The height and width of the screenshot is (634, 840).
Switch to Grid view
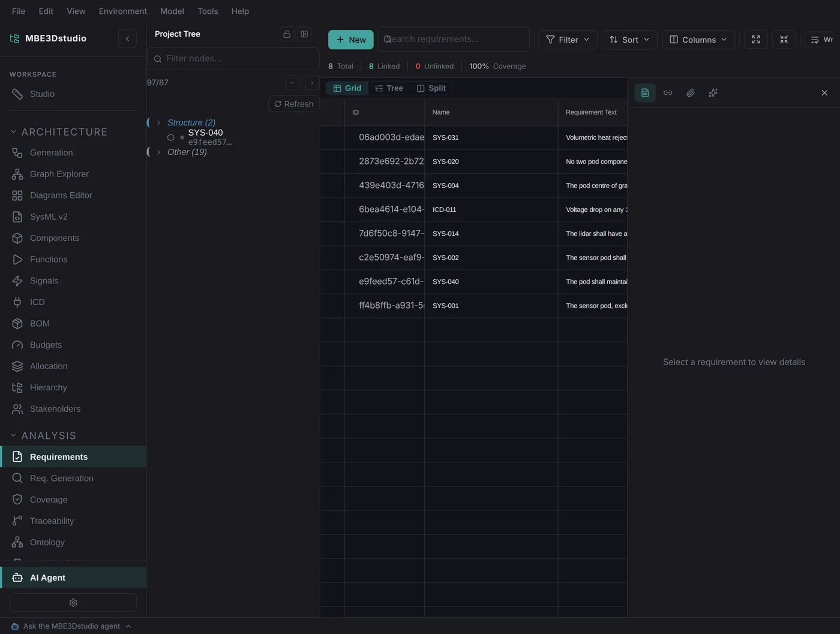pos(347,88)
